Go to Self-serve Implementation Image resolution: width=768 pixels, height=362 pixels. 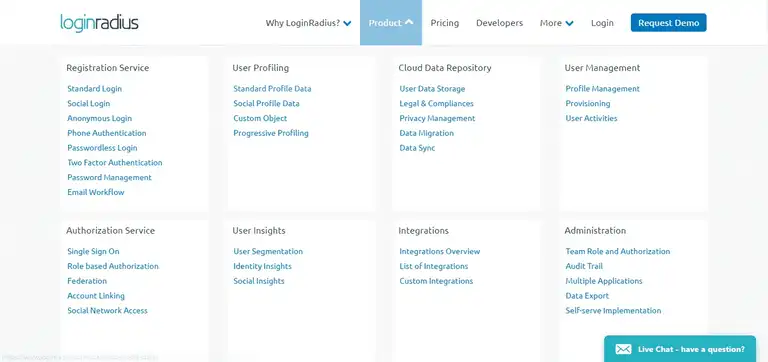pyautogui.click(x=613, y=310)
